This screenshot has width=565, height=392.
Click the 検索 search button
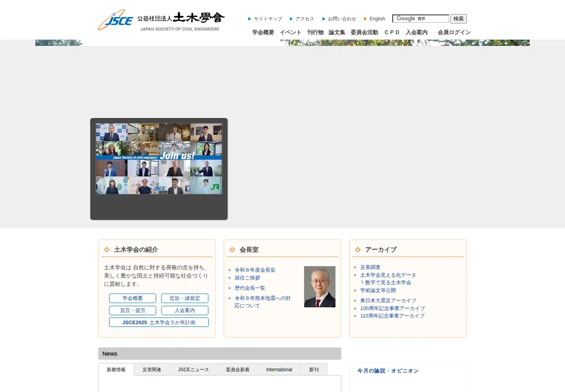(x=459, y=19)
